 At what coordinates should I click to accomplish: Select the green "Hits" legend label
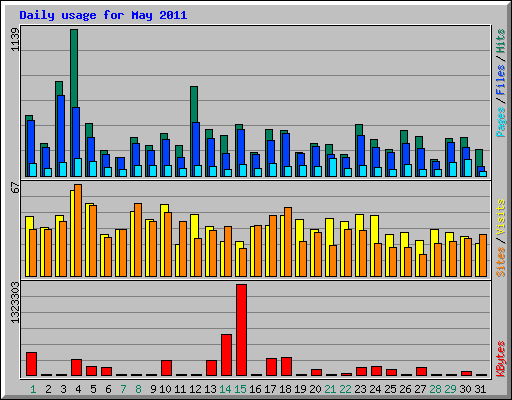click(x=500, y=41)
